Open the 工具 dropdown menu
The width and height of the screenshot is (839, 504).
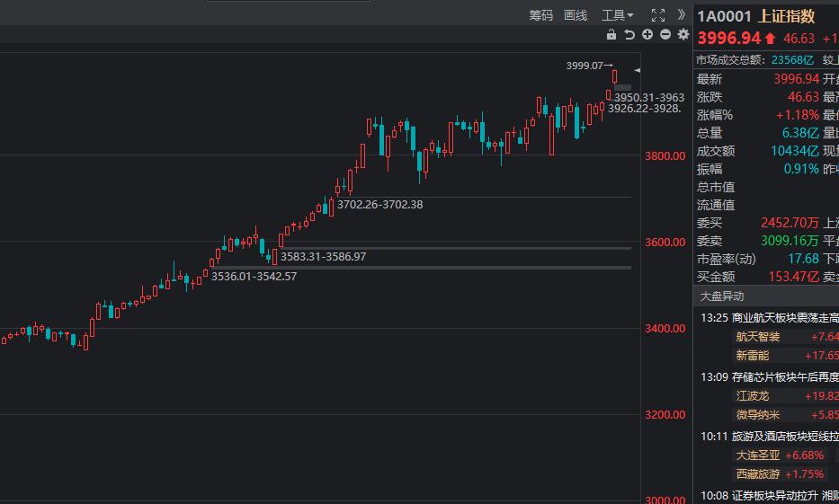tap(617, 15)
